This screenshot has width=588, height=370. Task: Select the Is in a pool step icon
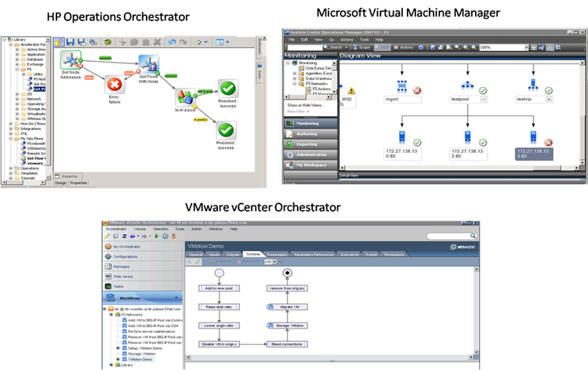coord(186,97)
